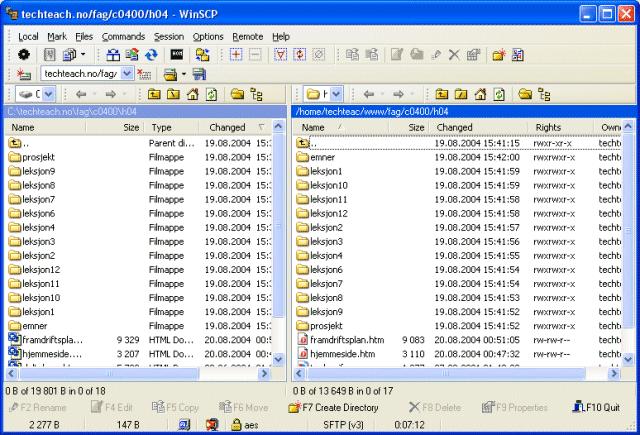Open the Mark menu

[x=57, y=37]
